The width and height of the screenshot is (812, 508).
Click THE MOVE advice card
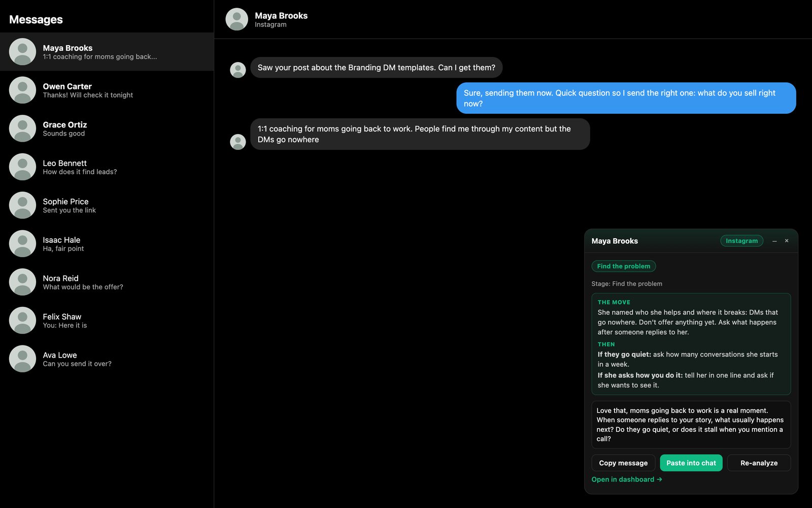pos(691,344)
